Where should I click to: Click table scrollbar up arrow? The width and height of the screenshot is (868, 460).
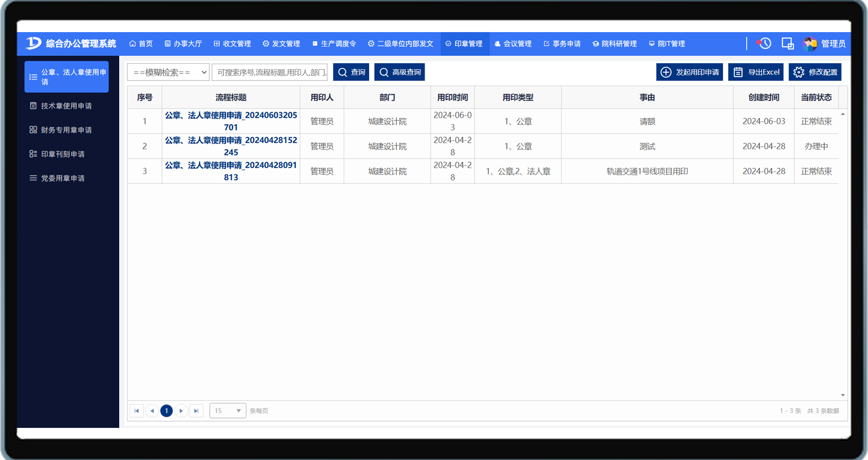click(843, 114)
